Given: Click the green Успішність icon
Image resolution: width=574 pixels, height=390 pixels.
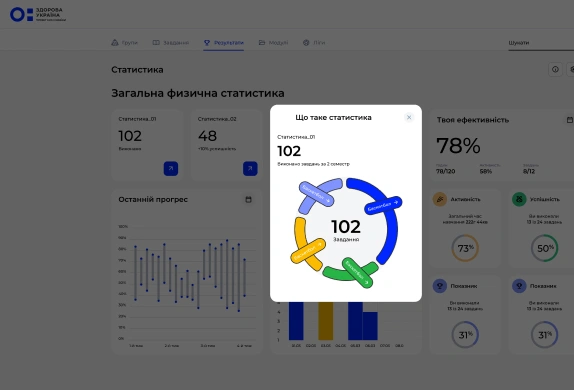Looking at the screenshot, I should 519,199.
